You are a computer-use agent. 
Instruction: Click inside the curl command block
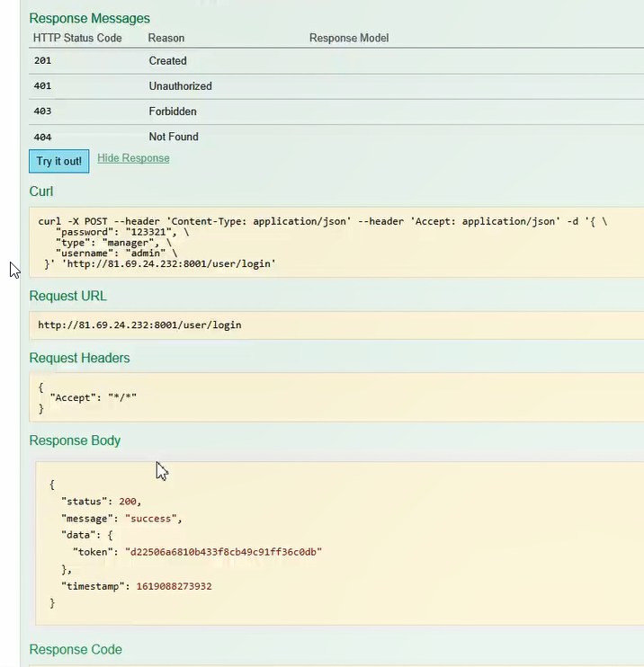(324, 242)
